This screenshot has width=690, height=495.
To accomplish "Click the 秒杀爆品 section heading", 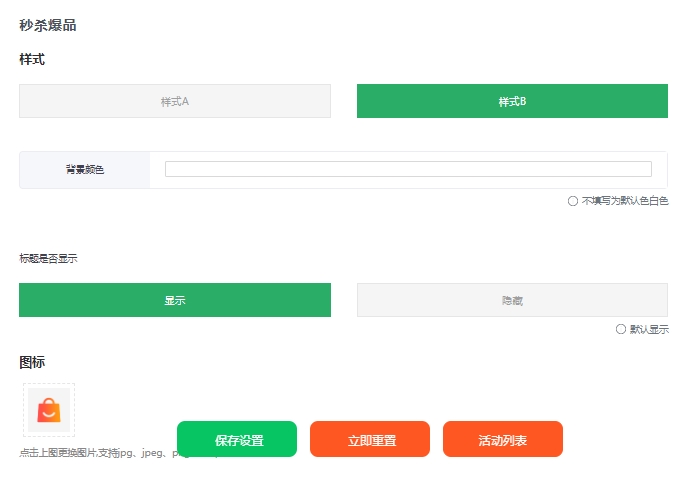I will pos(48,25).
